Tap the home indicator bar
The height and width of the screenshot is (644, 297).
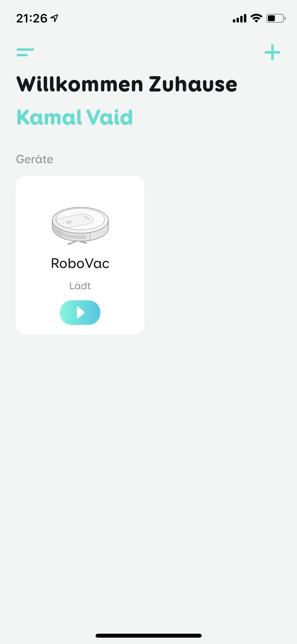coord(149,636)
